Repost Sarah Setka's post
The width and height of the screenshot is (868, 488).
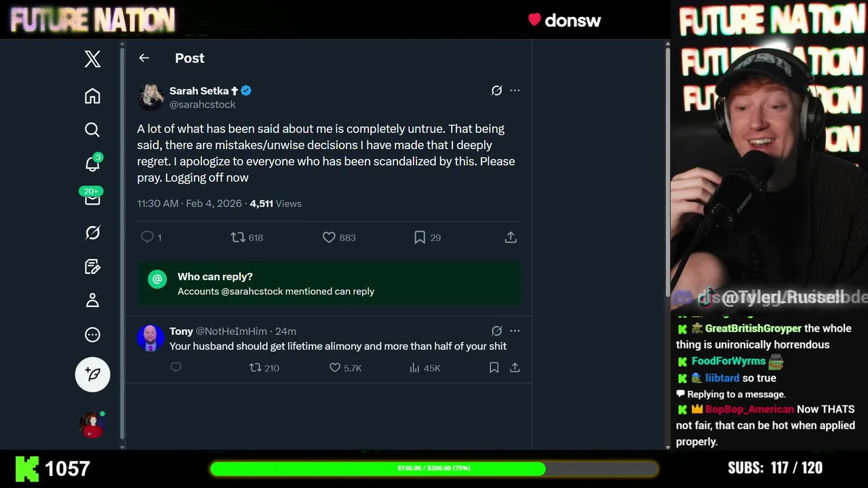point(237,237)
